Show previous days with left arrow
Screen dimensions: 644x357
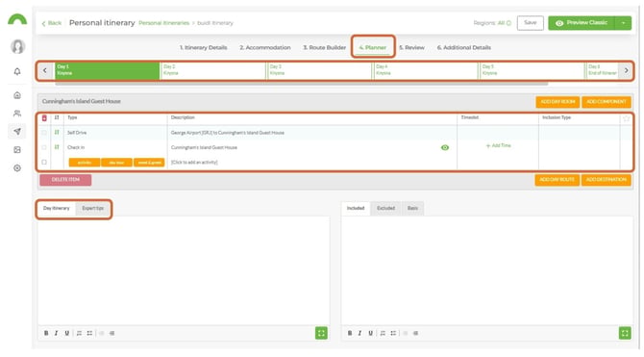point(45,71)
